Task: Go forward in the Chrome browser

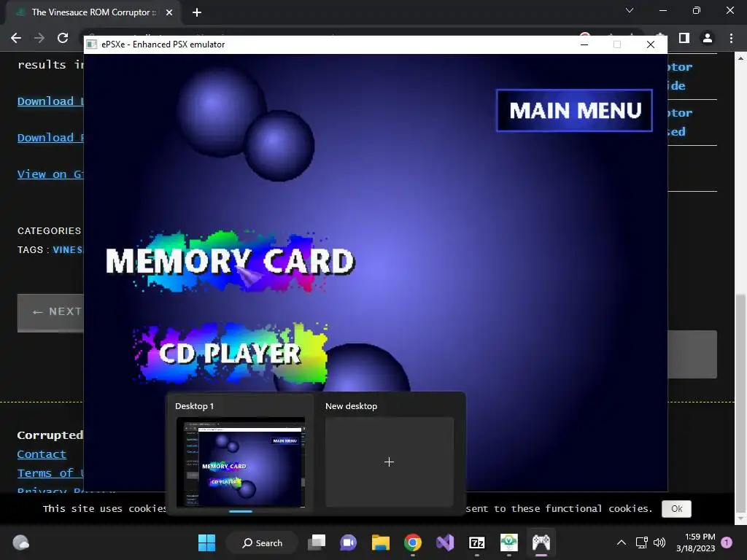Action: pos(39,38)
